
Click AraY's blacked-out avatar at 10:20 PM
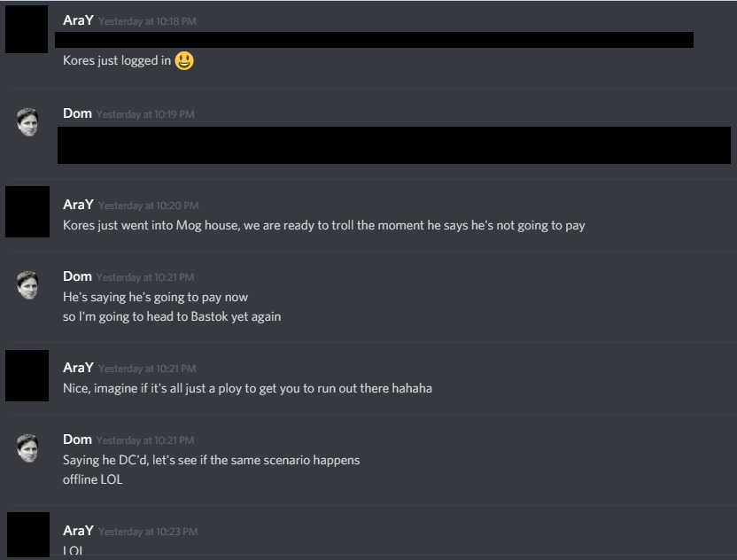click(x=27, y=212)
